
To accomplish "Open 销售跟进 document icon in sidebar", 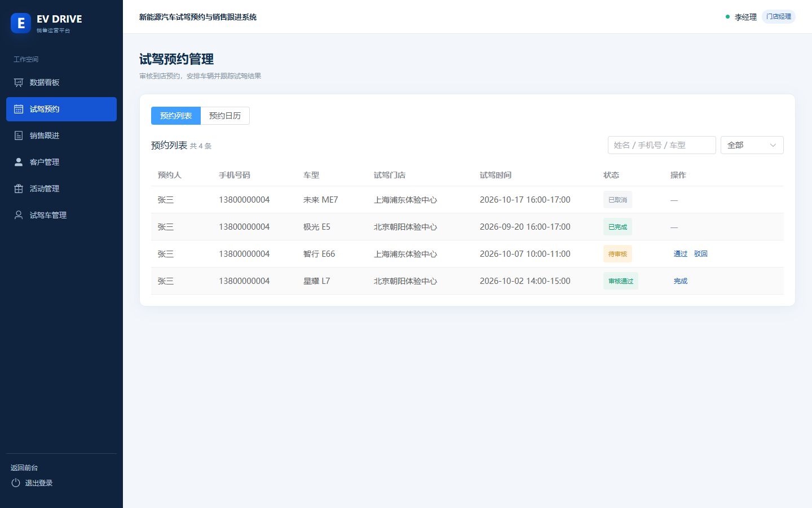I will click(x=19, y=135).
